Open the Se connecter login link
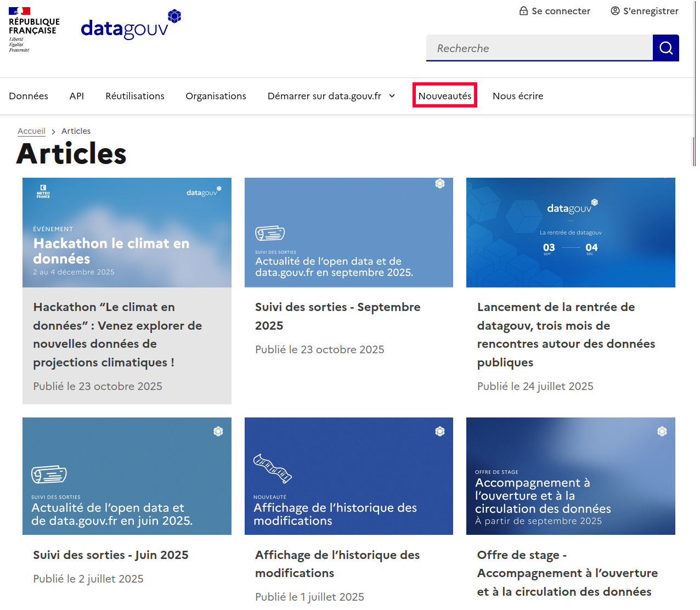The height and width of the screenshot is (610, 700). (561, 11)
